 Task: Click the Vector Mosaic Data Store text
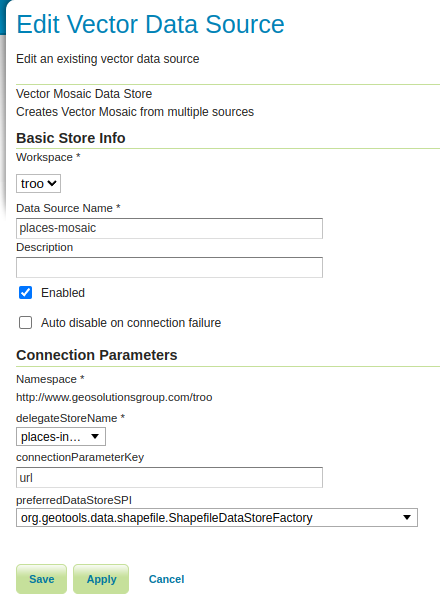point(84,94)
